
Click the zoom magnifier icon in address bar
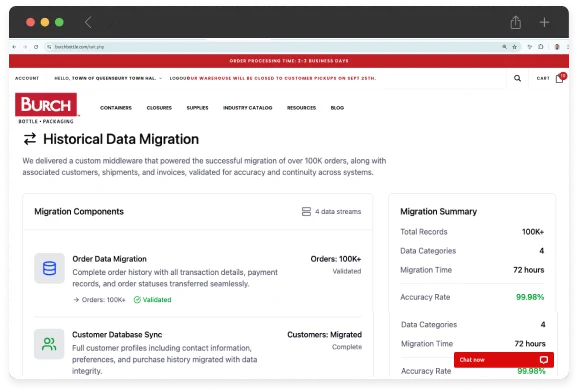[505, 47]
